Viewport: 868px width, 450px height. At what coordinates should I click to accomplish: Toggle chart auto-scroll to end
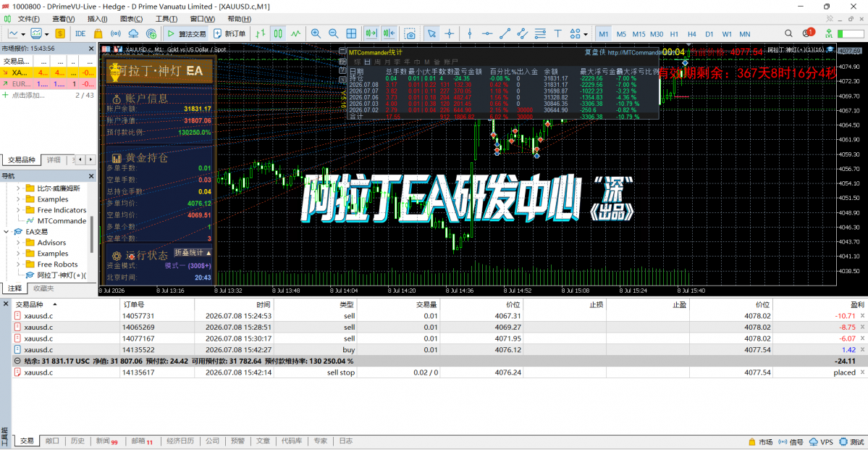[371, 33]
